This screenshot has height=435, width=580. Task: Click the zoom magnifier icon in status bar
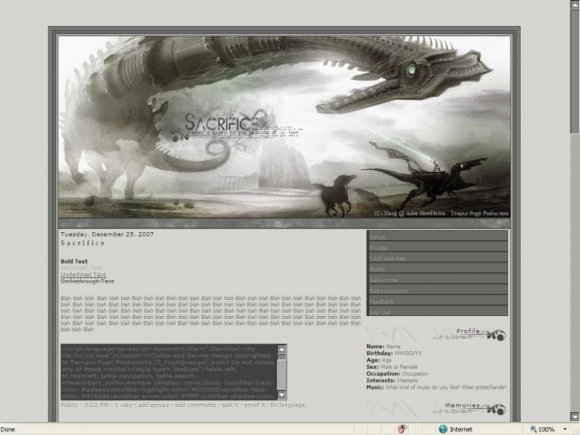tap(533, 429)
